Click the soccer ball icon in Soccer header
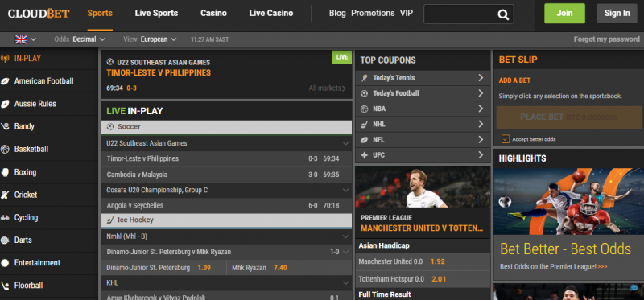The height and width of the screenshot is (300, 644). 110,127
